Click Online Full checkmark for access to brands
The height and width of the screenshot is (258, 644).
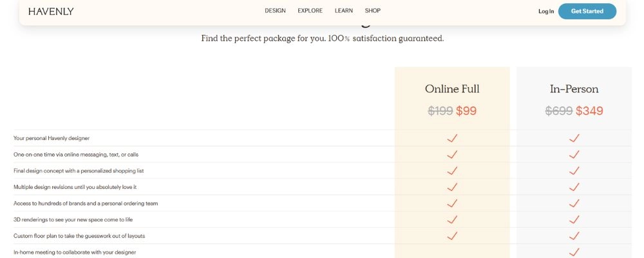[x=452, y=203]
